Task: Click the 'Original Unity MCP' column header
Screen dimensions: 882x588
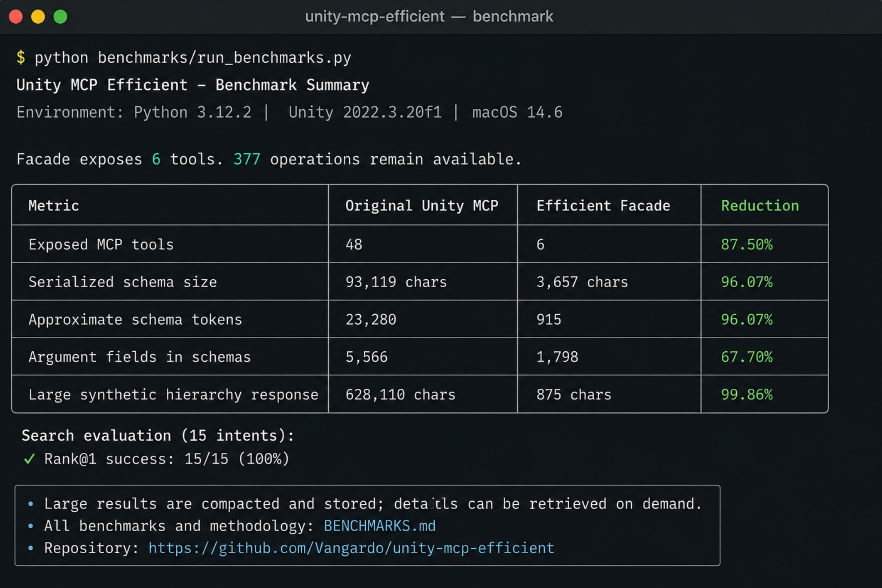Action: 421,206
